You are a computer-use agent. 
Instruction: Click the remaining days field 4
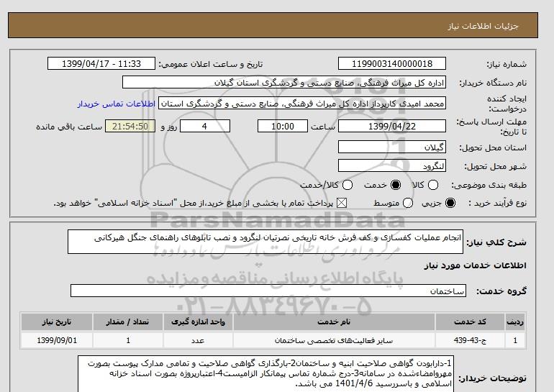click(x=205, y=126)
